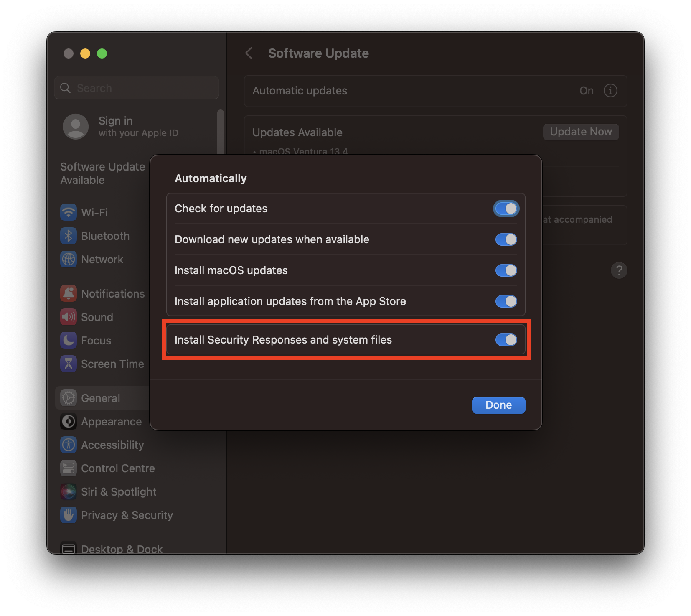Click the Done button

pos(498,405)
